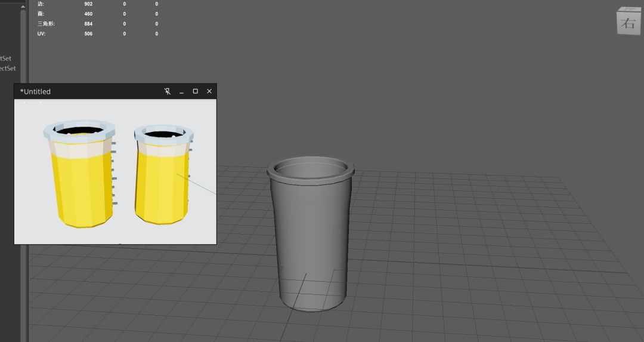Click the 三角形 triangle count value 884

[88, 24]
